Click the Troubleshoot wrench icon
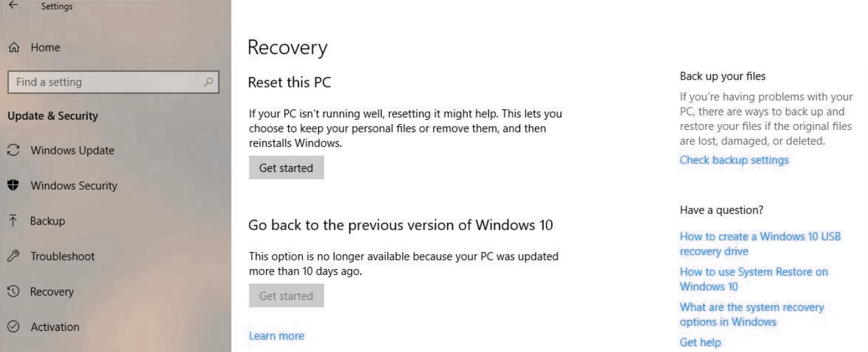 tap(13, 256)
